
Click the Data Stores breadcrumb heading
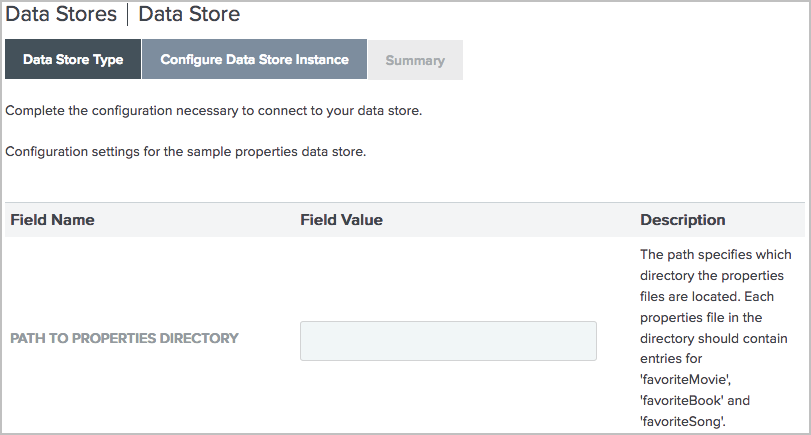pyautogui.click(x=59, y=15)
